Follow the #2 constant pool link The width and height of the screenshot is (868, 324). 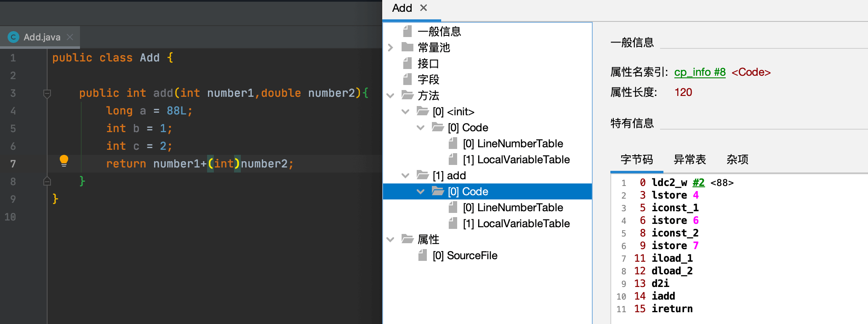[x=698, y=183]
